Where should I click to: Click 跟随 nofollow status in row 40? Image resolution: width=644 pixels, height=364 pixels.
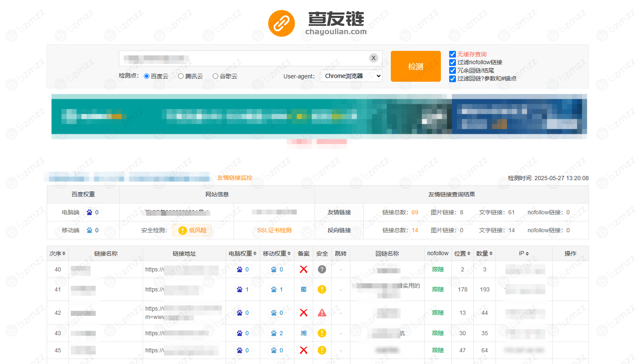coord(438,269)
